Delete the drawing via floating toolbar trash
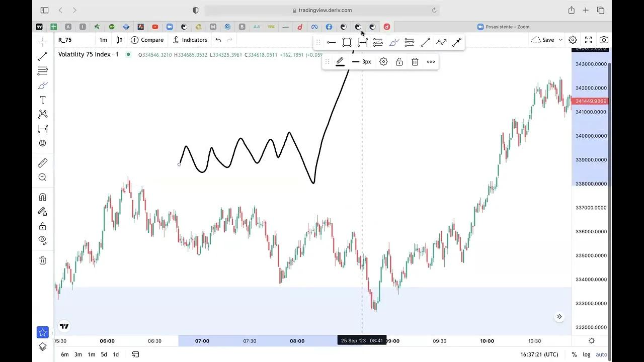 pyautogui.click(x=415, y=61)
